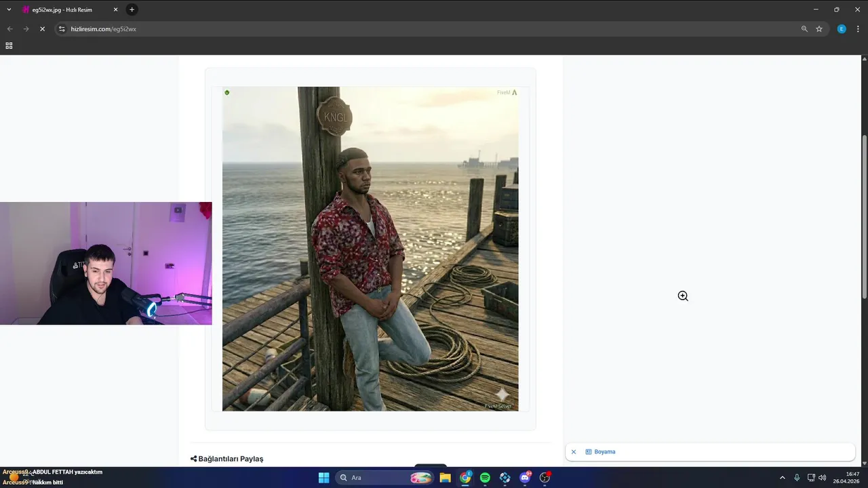
Task: Open the apps grid in bookmarks bar
Action: (x=9, y=45)
